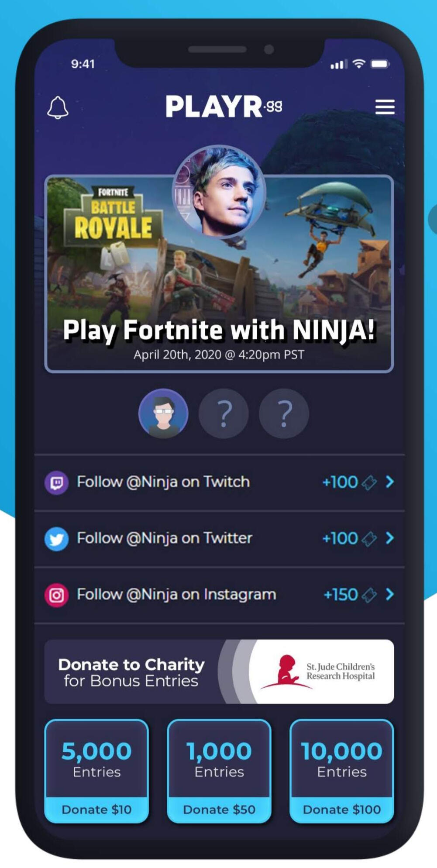
Task: Open Follow @Ninja on Instagram entry
Action: (220, 595)
